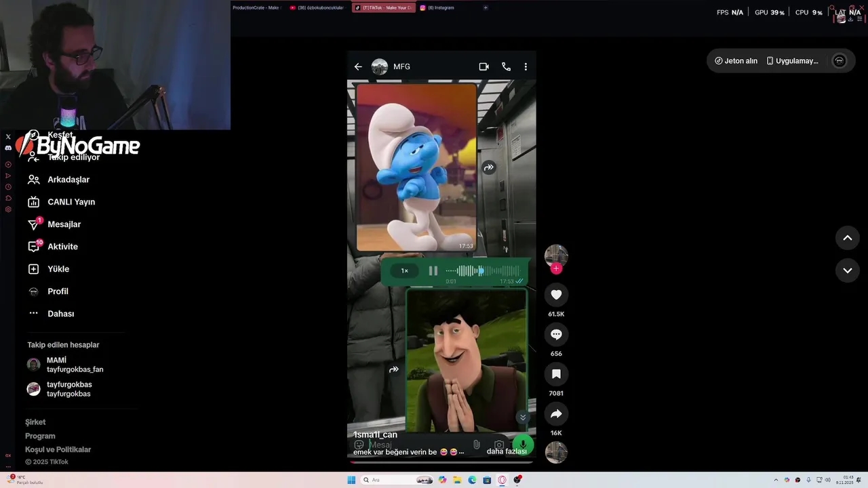Click the video's progress bar at the bottom
This screenshot has width=868, height=488.
point(441,462)
